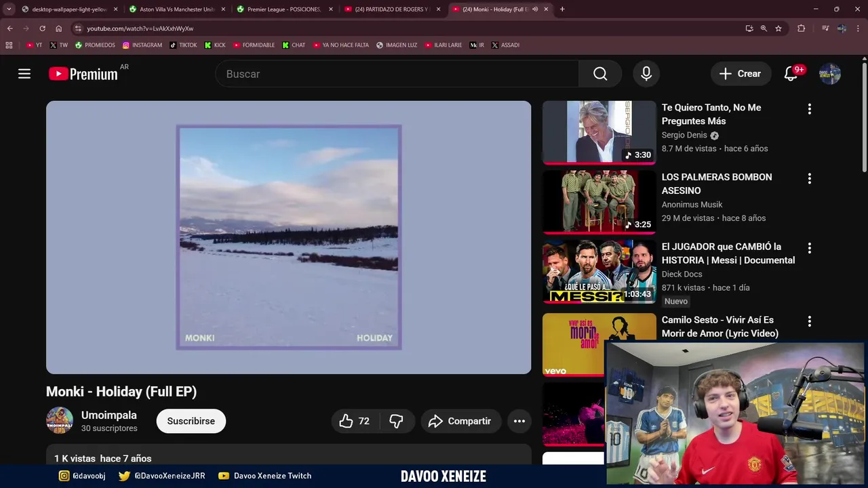Open the KICK bookmark
Viewport: 868px width, 488px height.
point(216,45)
